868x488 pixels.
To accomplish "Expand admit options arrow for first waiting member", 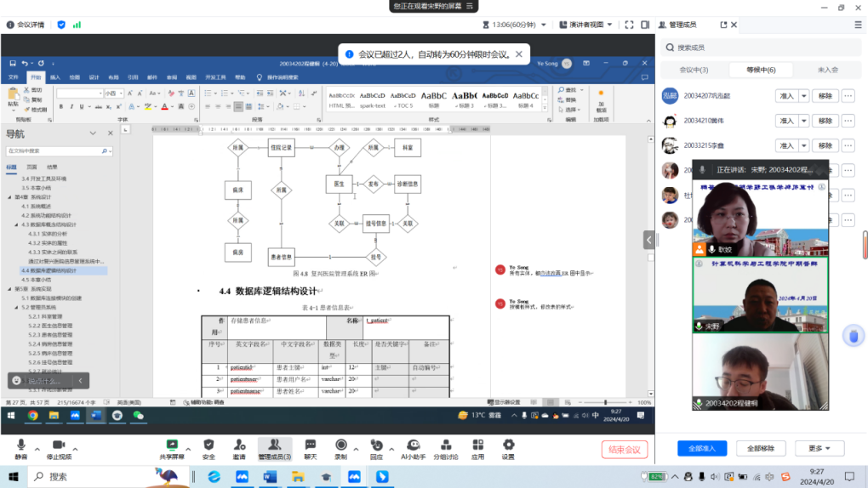I will coord(804,96).
